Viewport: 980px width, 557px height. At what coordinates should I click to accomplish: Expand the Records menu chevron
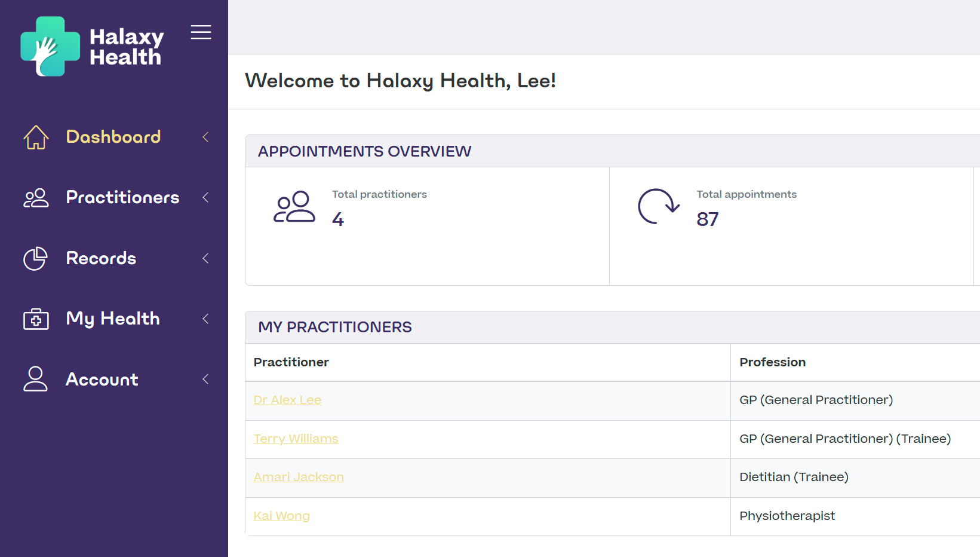point(205,258)
